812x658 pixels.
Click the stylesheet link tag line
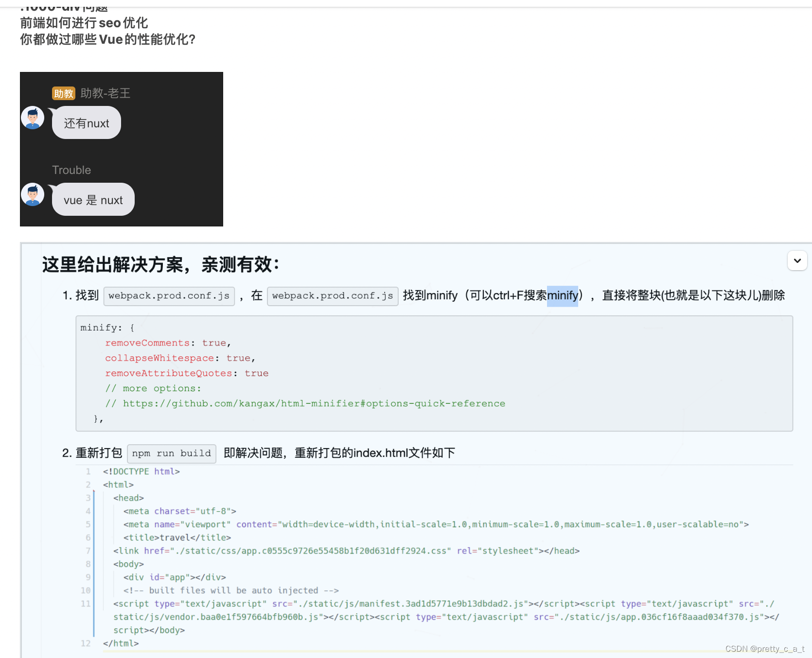coord(346,551)
